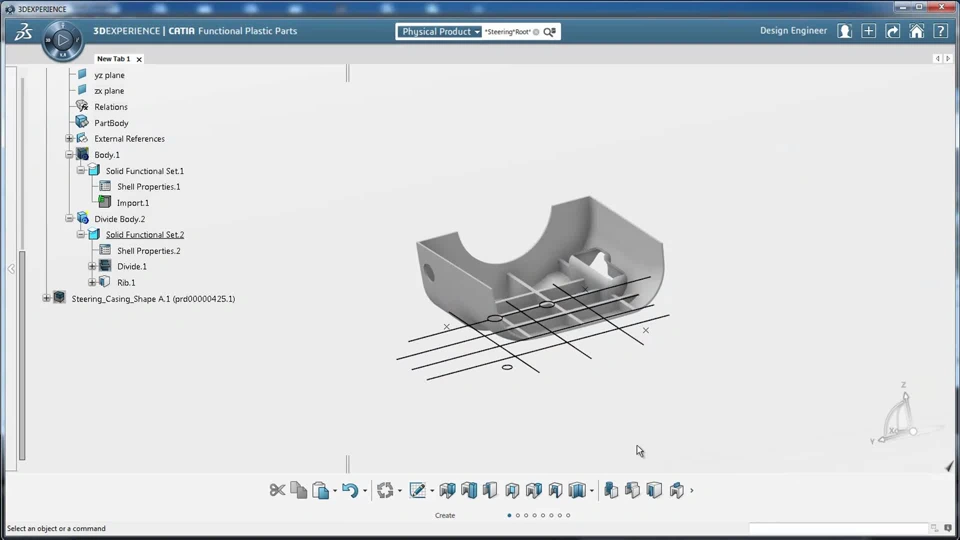The width and height of the screenshot is (960, 540).
Task: Open the Undo history dropdown arrow
Action: coord(365,491)
